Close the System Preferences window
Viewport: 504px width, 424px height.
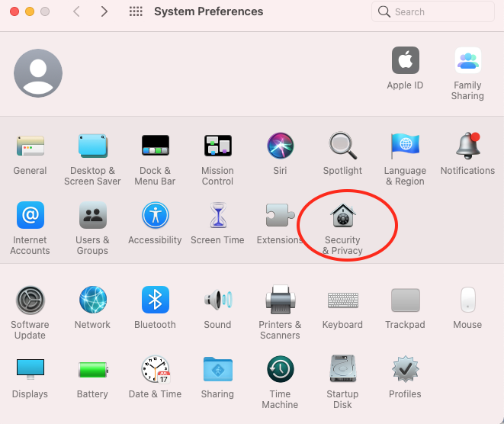point(14,11)
